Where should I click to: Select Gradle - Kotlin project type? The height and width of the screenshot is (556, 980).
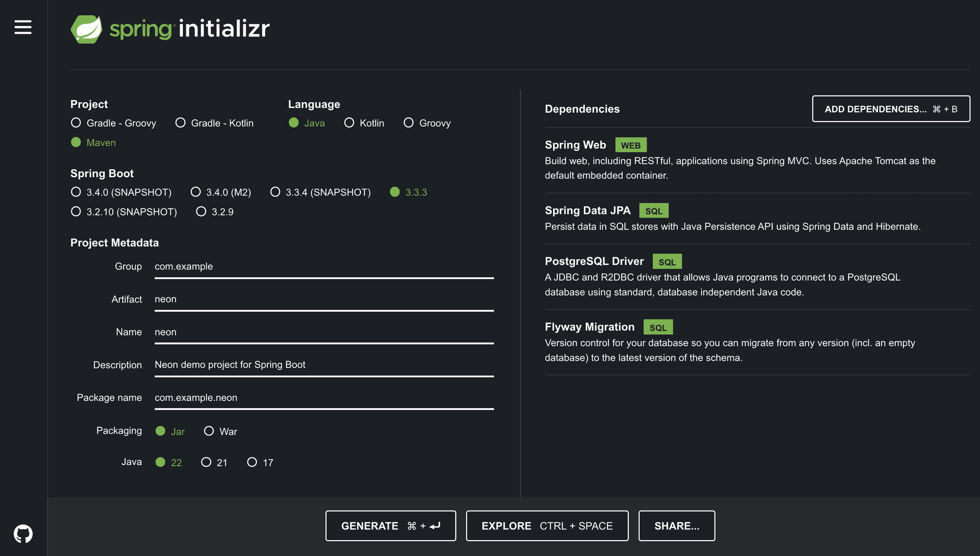tap(181, 123)
